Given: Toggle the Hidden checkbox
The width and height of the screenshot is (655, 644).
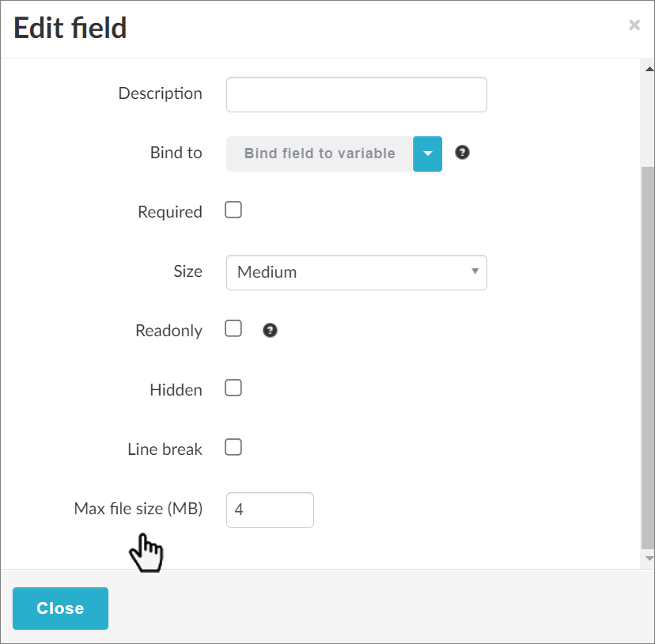Looking at the screenshot, I should [x=233, y=388].
